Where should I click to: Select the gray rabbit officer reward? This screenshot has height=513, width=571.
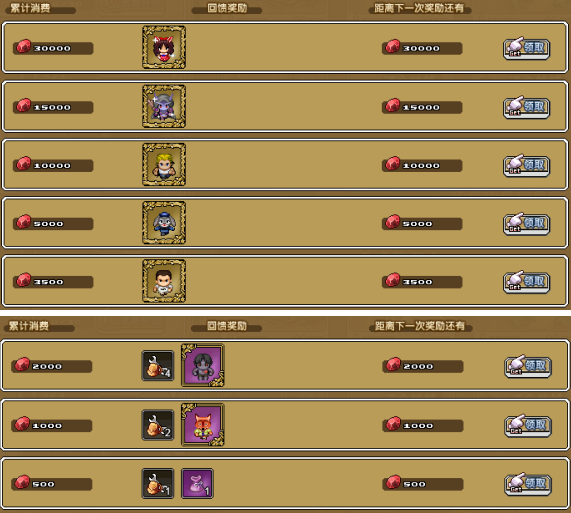click(164, 223)
